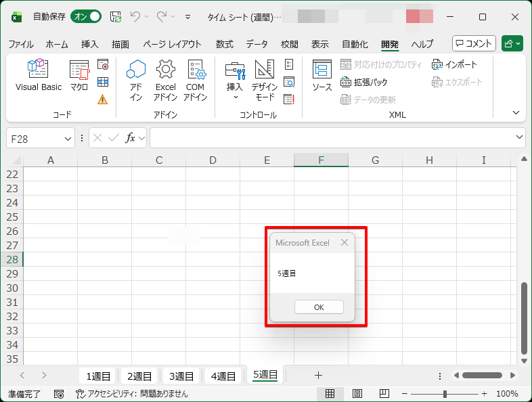
Task: Switch to sheet 3週目
Action: point(181,376)
